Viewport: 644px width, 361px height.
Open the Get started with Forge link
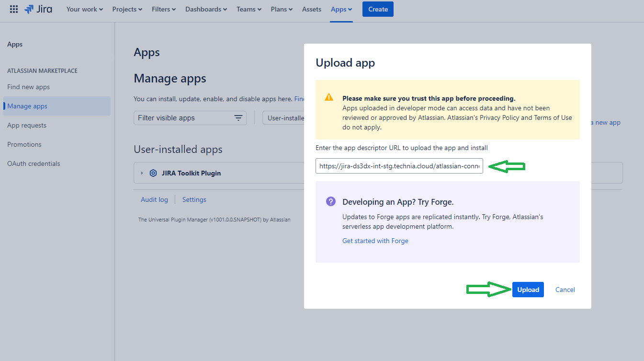point(375,241)
